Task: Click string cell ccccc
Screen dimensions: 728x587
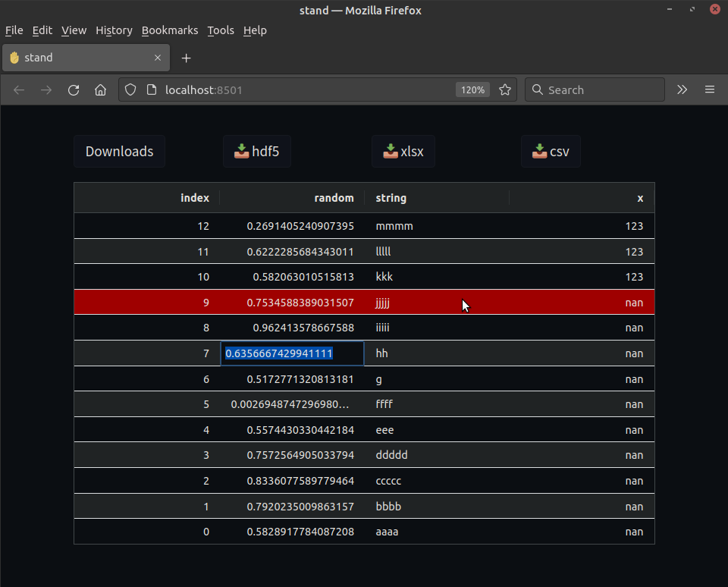Action: 437,481
